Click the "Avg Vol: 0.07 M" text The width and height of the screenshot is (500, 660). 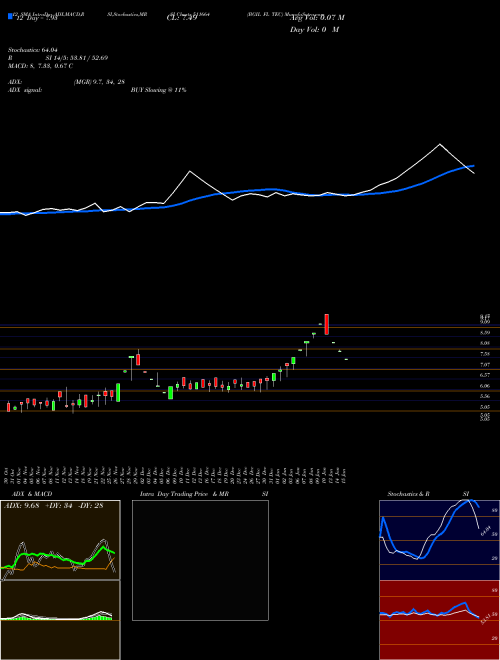(317, 18)
